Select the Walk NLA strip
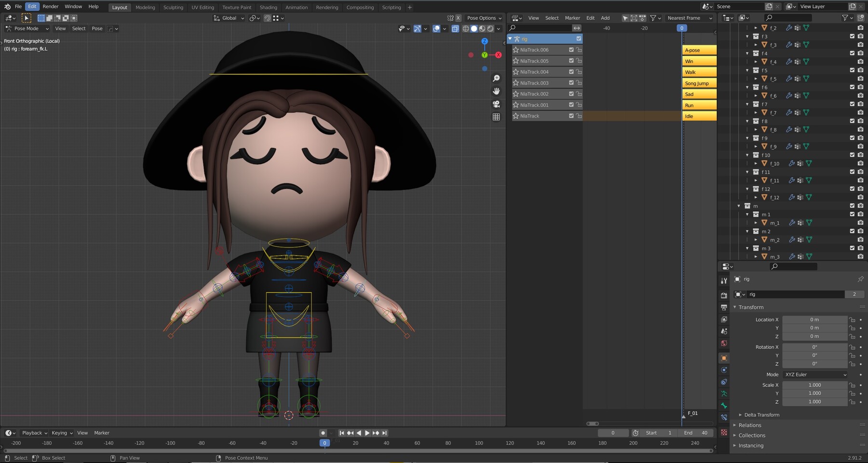 699,72
